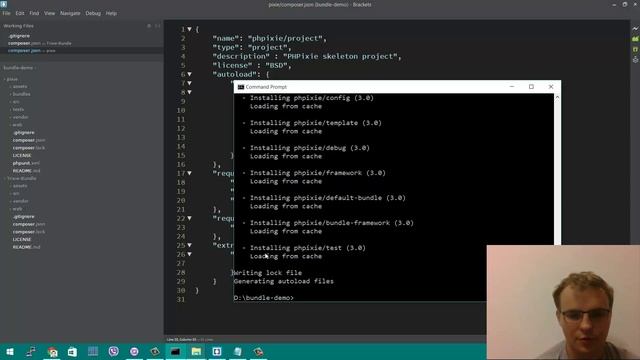Click the Live Preview lightning icon
The height and width of the screenshot is (360, 640).
point(635,29)
